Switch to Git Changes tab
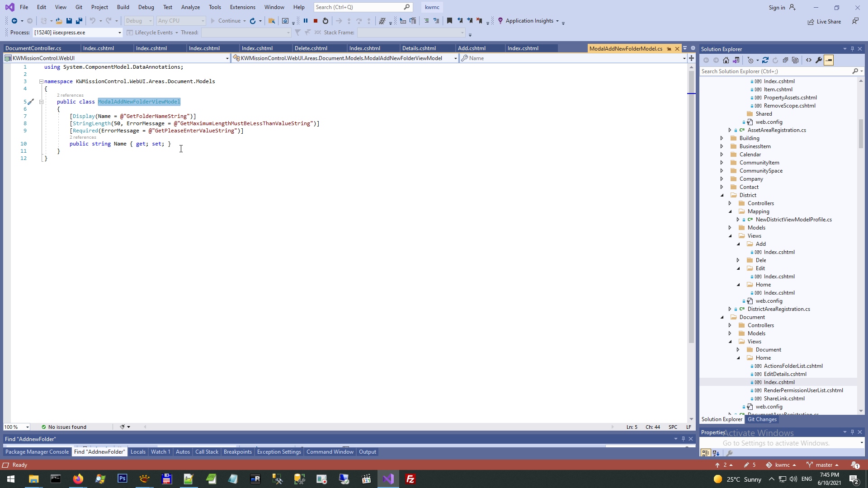The height and width of the screenshot is (488, 868). [762, 419]
